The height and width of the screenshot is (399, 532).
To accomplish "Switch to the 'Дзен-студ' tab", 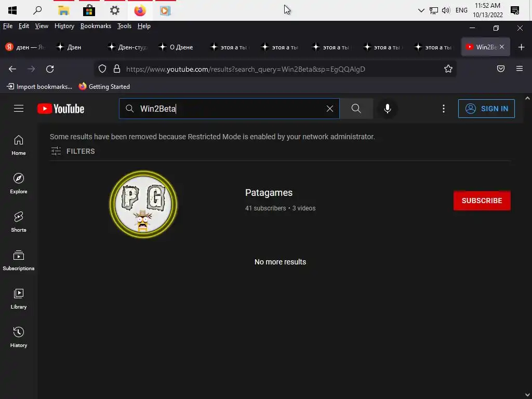I will click(x=127, y=47).
